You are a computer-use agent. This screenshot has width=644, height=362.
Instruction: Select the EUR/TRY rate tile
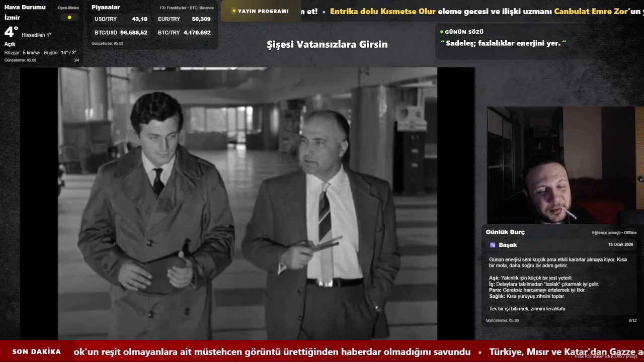[184, 19]
